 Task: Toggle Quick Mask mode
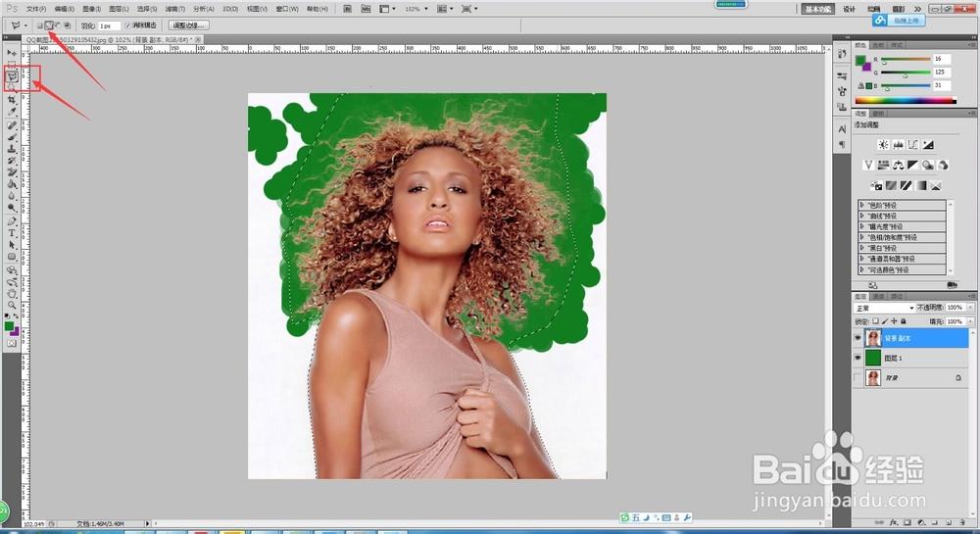(x=11, y=343)
